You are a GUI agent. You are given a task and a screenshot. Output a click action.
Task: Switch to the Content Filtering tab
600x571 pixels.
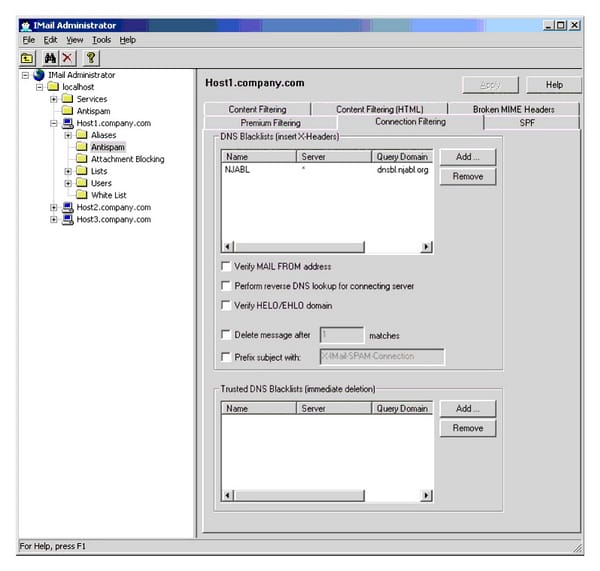tap(257, 109)
